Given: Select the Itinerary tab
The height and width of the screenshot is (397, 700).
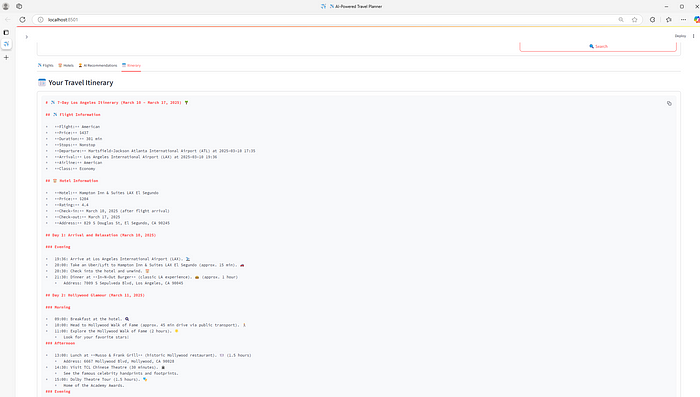Looking at the screenshot, I should [131, 65].
